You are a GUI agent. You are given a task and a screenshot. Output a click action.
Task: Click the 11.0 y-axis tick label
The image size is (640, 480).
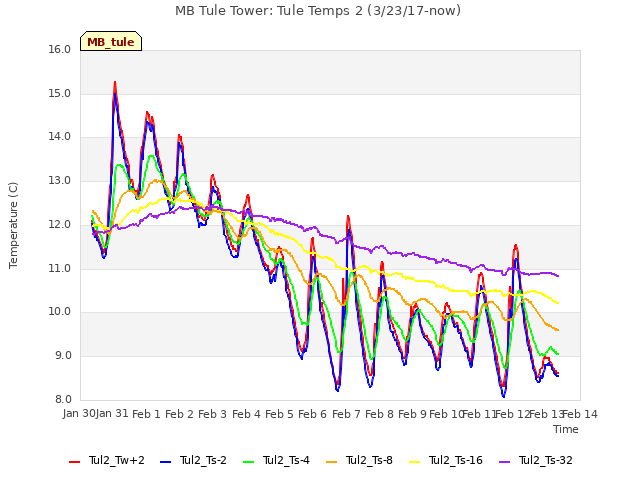coord(60,269)
